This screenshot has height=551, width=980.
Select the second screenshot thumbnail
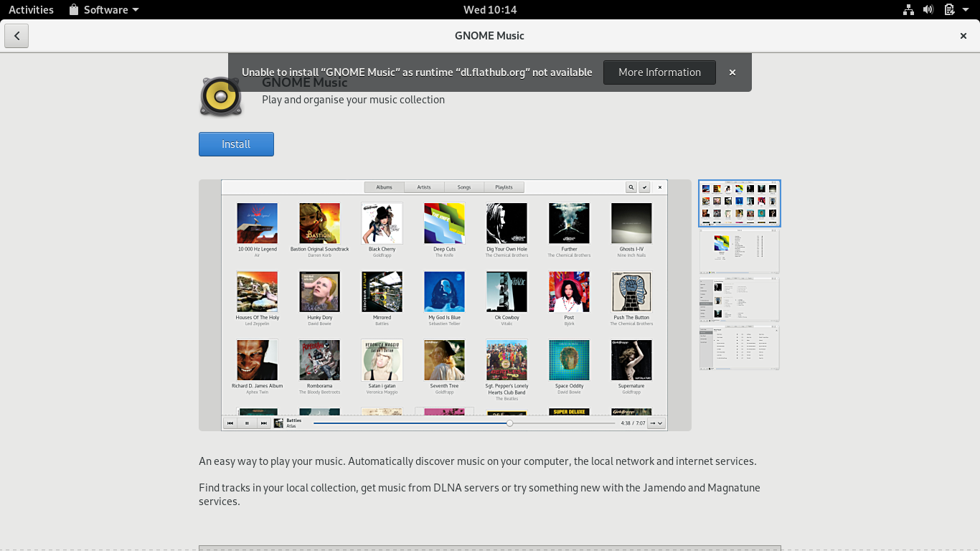coord(740,251)
